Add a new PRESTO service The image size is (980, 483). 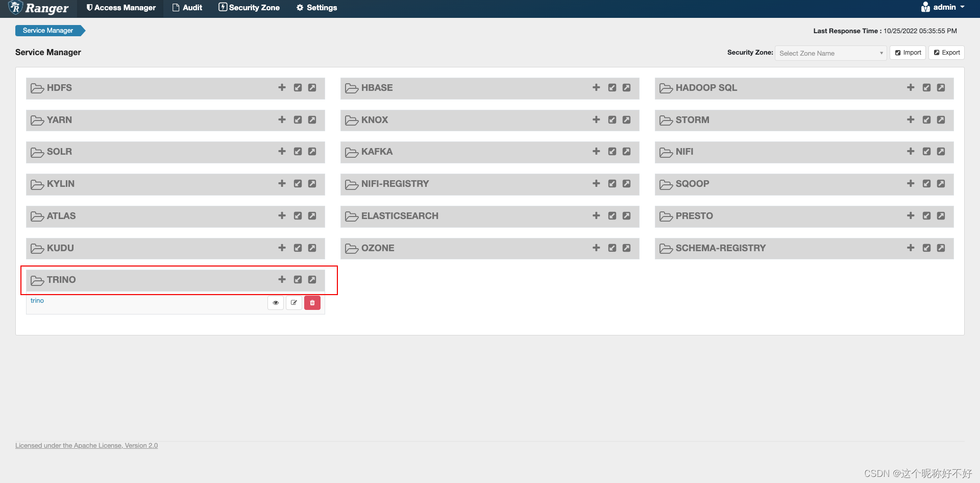pyautogui.click(x=911, y=215)
